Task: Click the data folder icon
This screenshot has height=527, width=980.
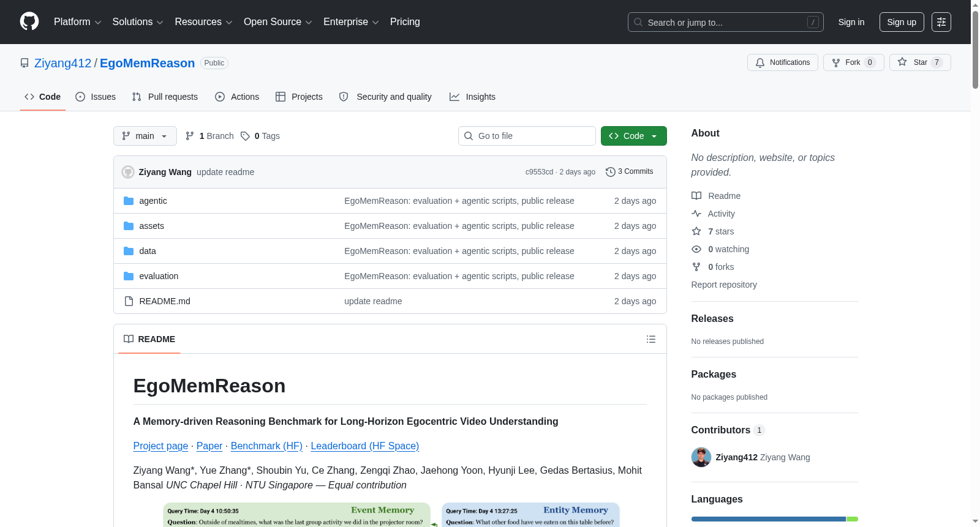Action: [x=129, y=251]
